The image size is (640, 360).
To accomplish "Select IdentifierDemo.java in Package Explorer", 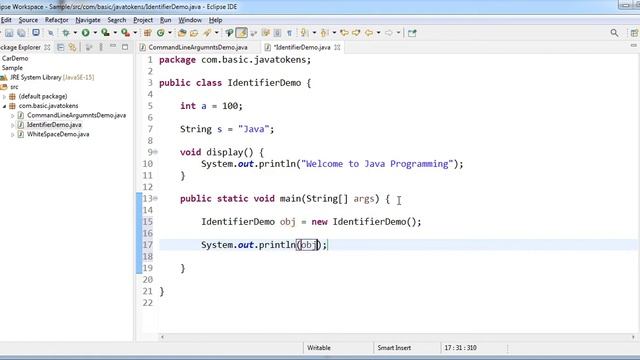I will click(x=54, y=125).
